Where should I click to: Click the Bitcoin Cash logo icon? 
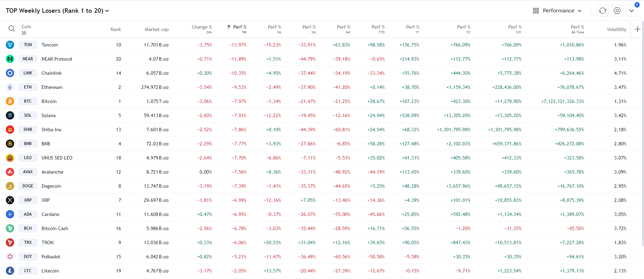click(10, 228)
